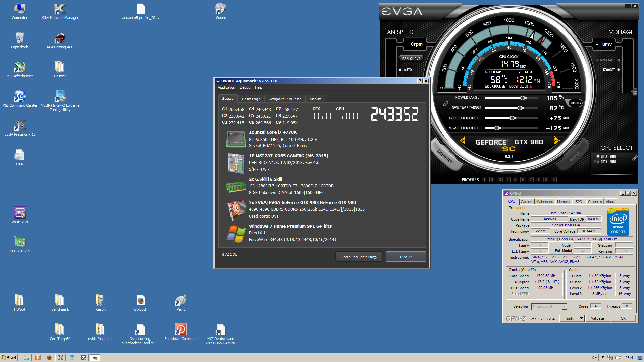Open the Application menu in Aquamark
The height and width of the screenshot is (362, 644).
[226, 88]
